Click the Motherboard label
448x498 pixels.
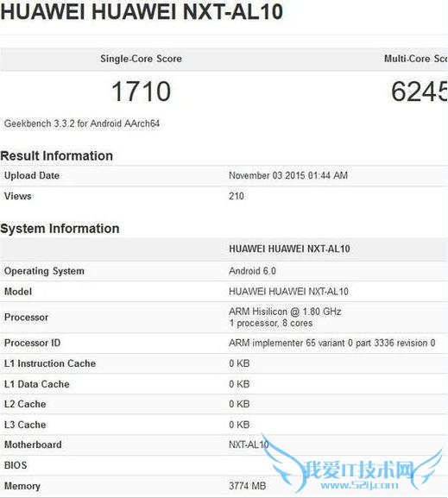click(33, 445)
